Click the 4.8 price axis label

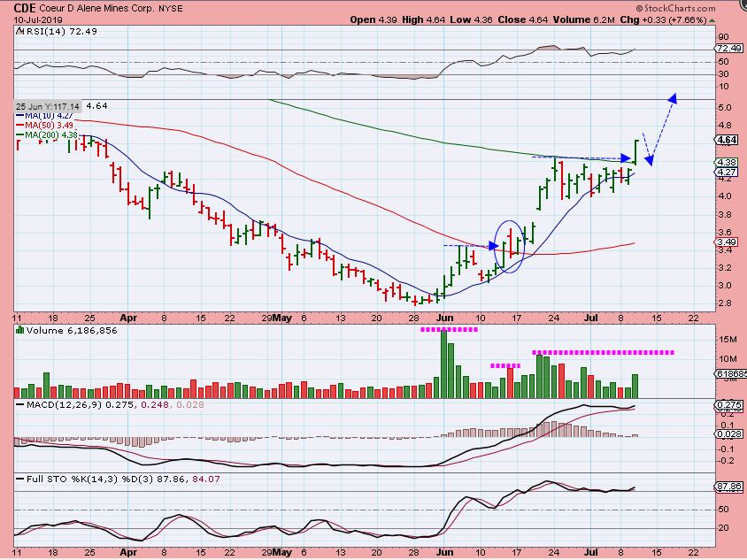pyautogui.click(x=725, y=126)
